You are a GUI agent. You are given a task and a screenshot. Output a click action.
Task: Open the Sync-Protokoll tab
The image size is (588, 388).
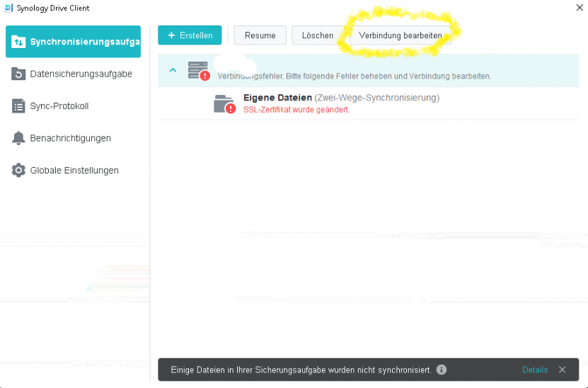pyautogui.click(x=59, y=106)
